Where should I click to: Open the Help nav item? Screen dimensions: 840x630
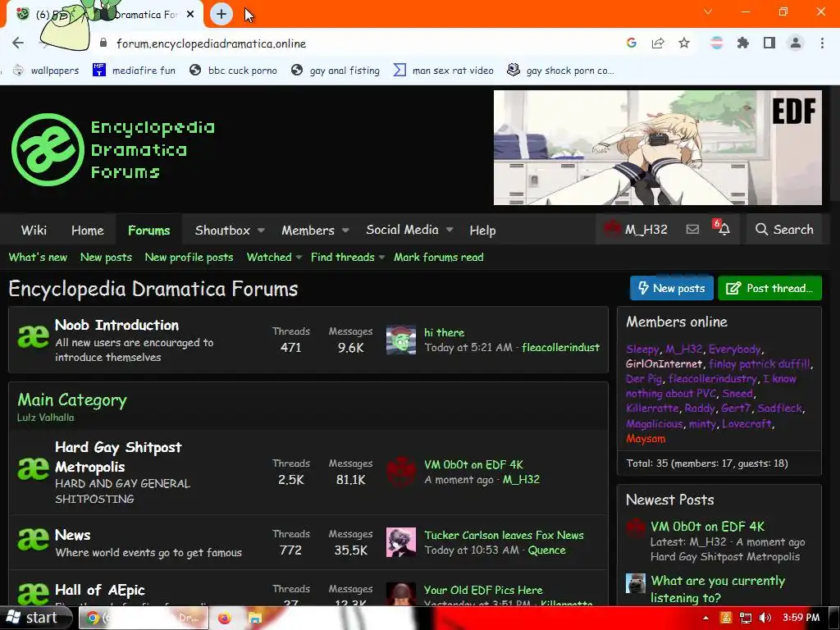[x=482, y=231]
